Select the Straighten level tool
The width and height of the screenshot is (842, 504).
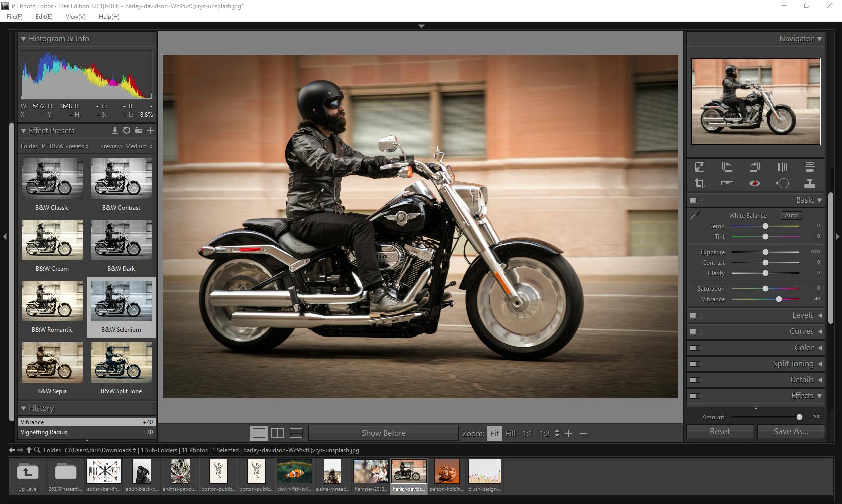(x=727, y=183)
